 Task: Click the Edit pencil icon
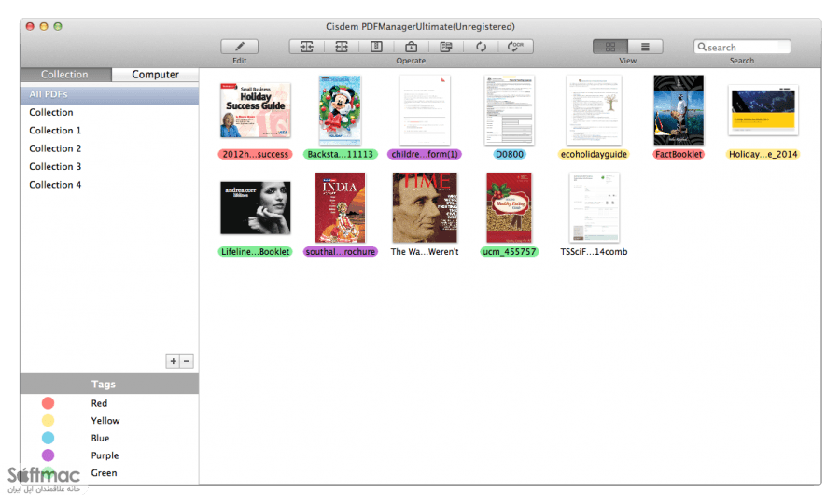click(240, 47)
